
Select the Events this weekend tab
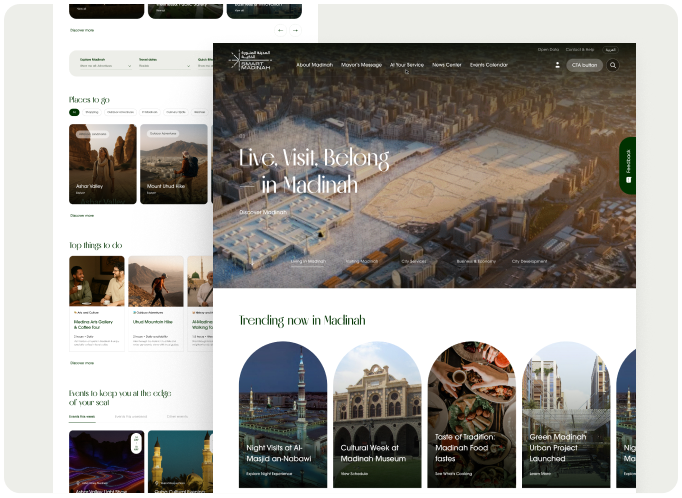pyautogui.click(x=130, y=417)
